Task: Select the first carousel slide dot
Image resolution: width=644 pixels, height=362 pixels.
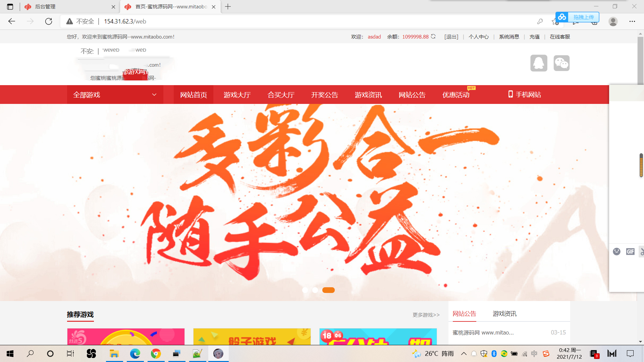Action: [305, 290]
